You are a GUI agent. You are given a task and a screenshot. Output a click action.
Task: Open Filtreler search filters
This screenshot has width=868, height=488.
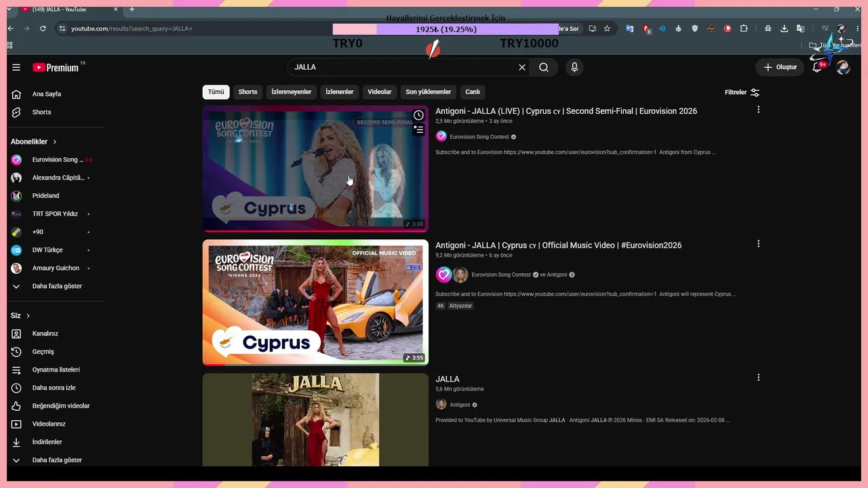(x=742, y=92)
